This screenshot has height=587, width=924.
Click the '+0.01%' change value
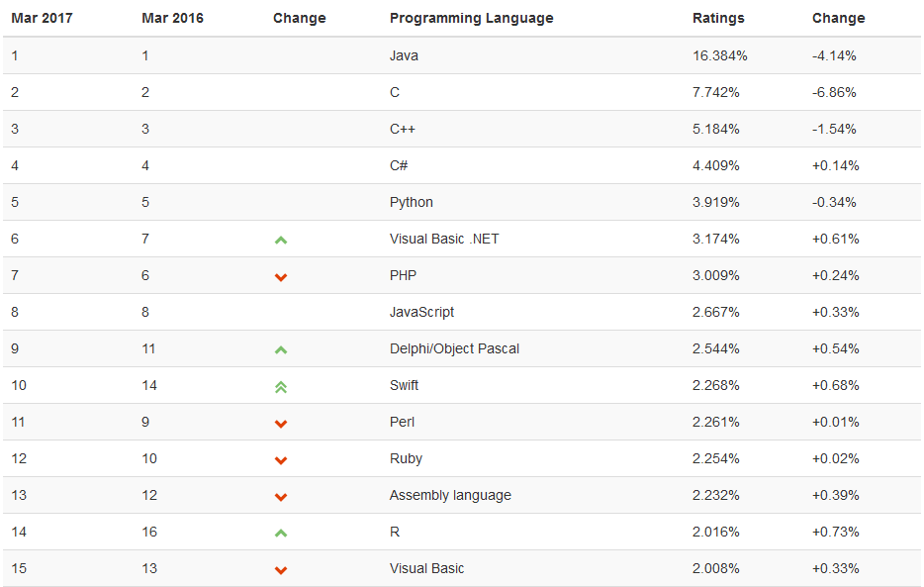pyautogui.click(x=836, y=422)
